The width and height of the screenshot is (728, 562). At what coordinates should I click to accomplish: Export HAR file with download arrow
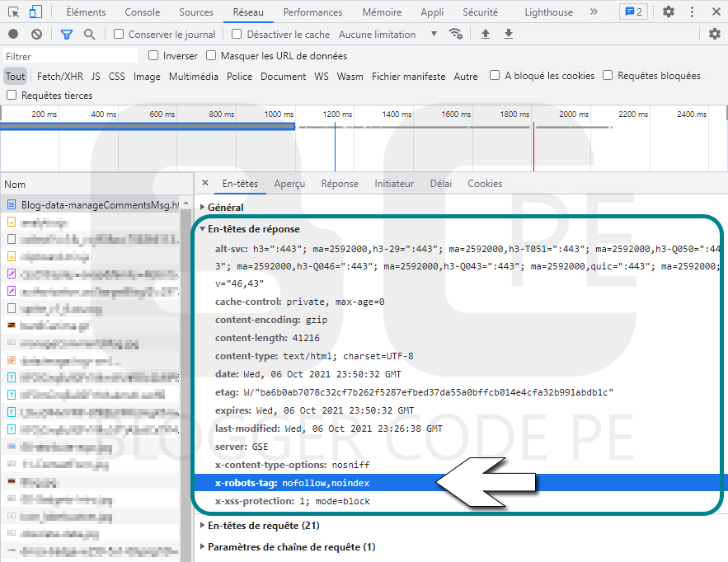point(509,34)
